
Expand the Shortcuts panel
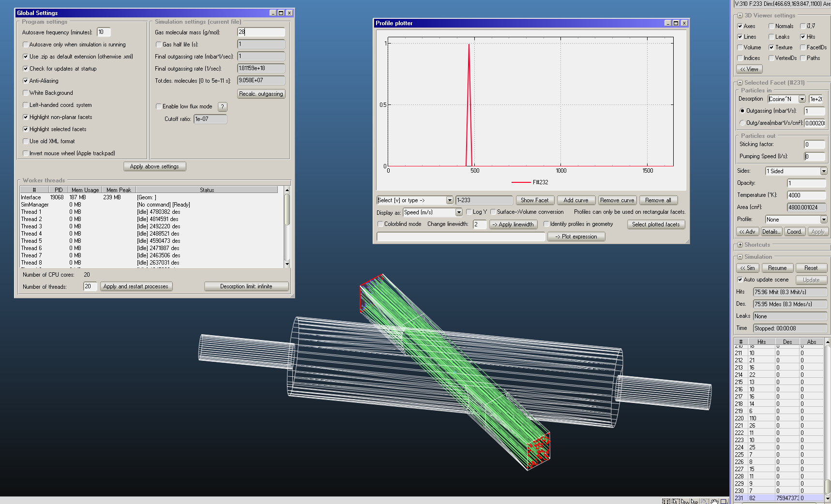(x=740, y=245)
